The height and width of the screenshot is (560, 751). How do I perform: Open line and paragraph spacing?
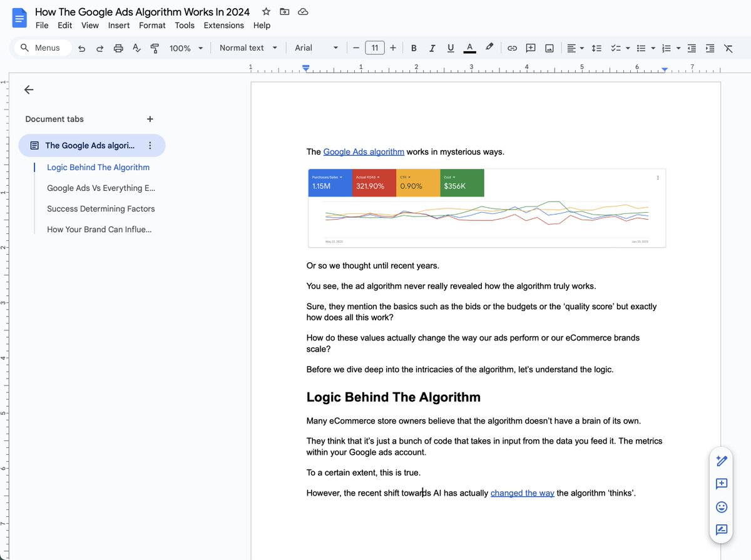[x=596, y=48]
